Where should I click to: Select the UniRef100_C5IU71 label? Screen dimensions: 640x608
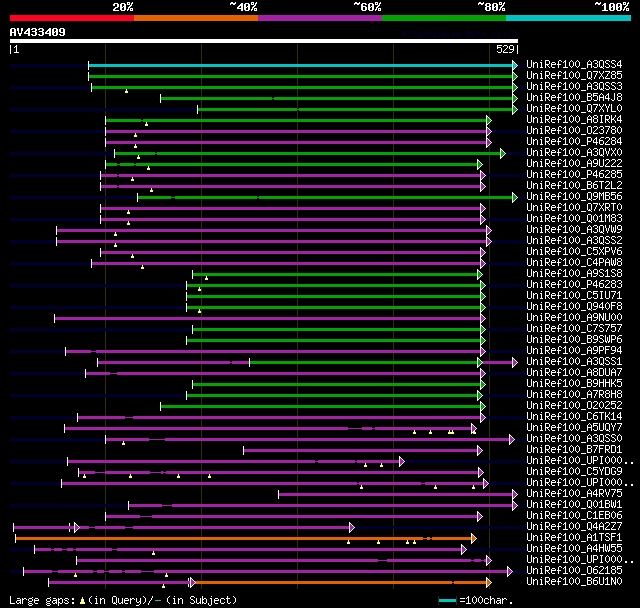coord(574,296)
